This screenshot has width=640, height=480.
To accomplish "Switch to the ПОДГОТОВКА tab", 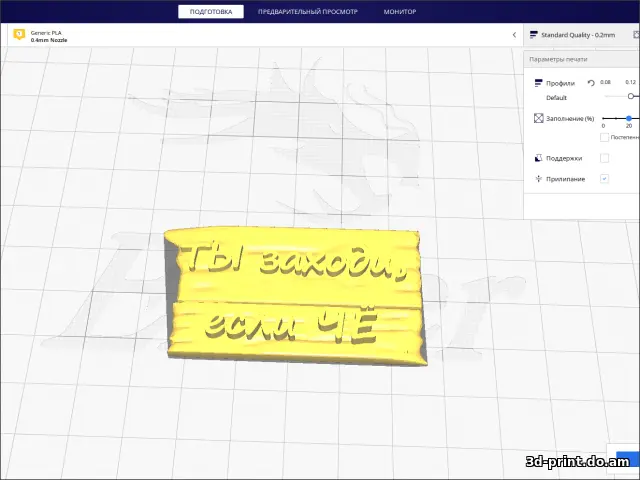I will 211,12.
